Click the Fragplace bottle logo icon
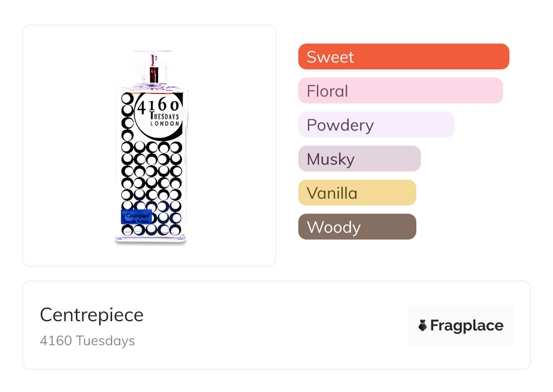Image resolution: width=553 pixels, height=392 pixels. click(x=423, y=325)
